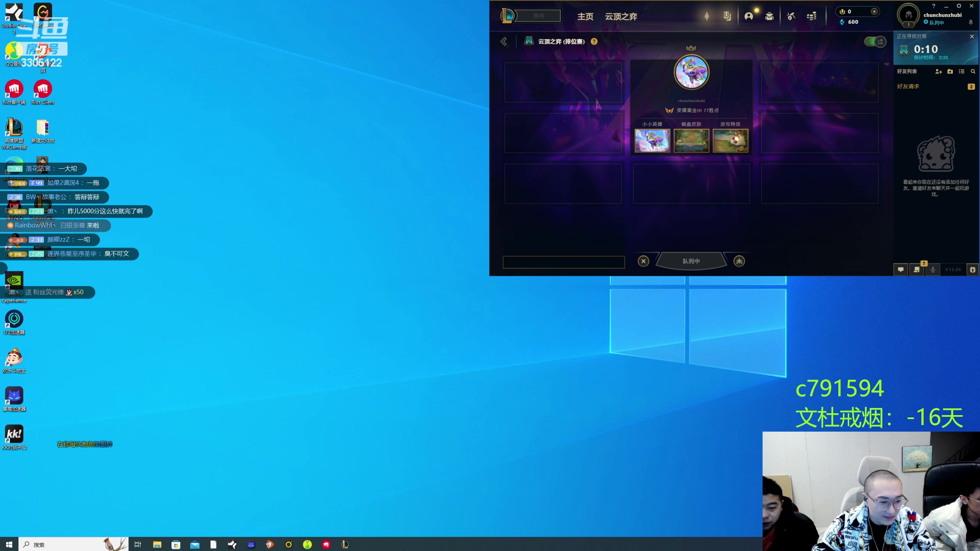
Task: Open the Windows Start menu
Action: [9, 544]
